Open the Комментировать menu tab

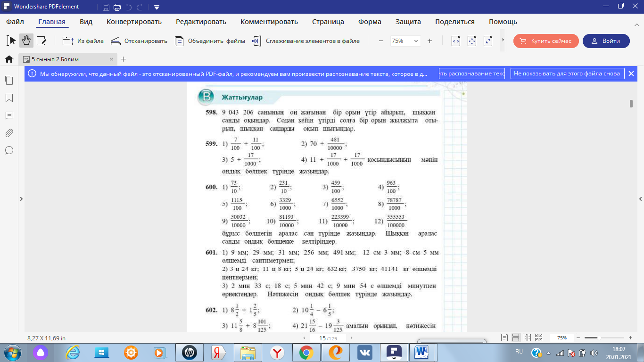269,22
